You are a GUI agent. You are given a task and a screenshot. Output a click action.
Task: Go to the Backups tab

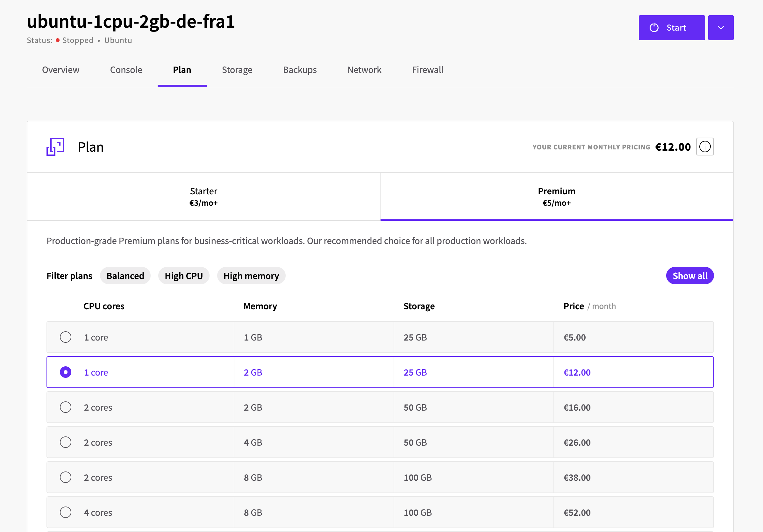[300, 70]
